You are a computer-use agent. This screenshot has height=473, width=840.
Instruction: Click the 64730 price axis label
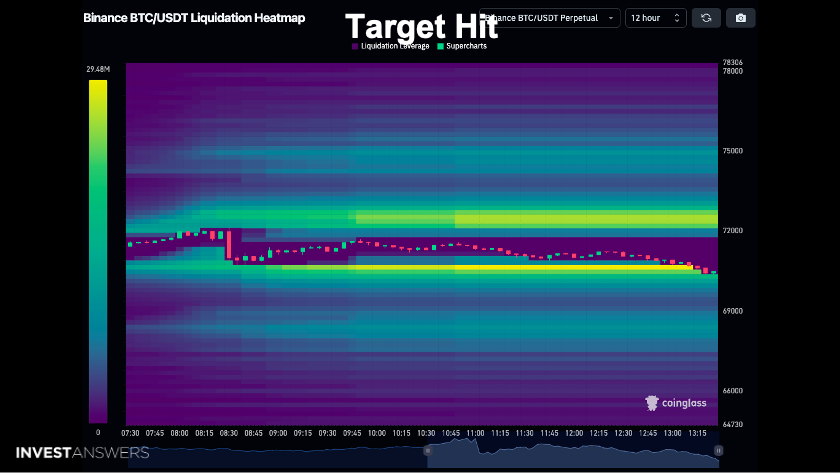click(732, 424)
